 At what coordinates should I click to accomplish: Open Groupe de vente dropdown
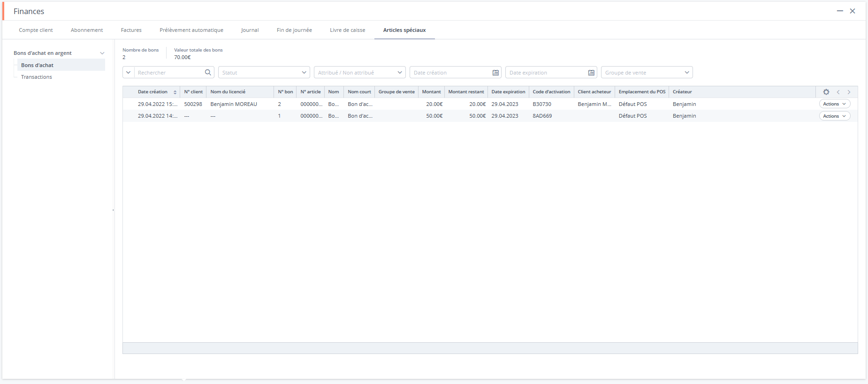click(647, 73)
